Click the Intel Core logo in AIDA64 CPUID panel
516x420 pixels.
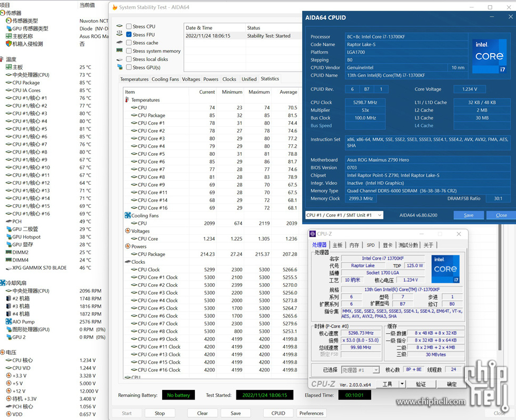(489, 55)
